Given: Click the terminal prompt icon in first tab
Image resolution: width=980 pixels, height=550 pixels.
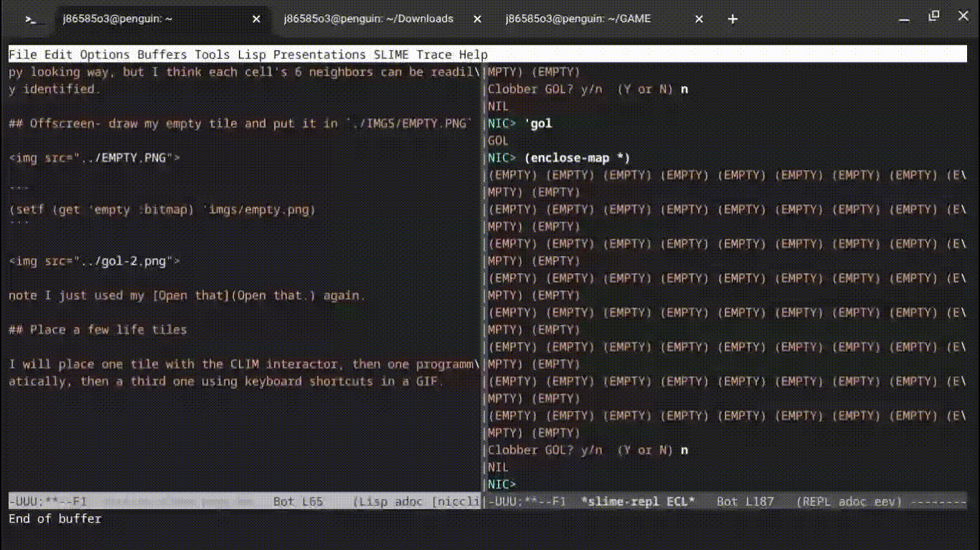Looking at the screenshot, I should [x=34, y=19].
